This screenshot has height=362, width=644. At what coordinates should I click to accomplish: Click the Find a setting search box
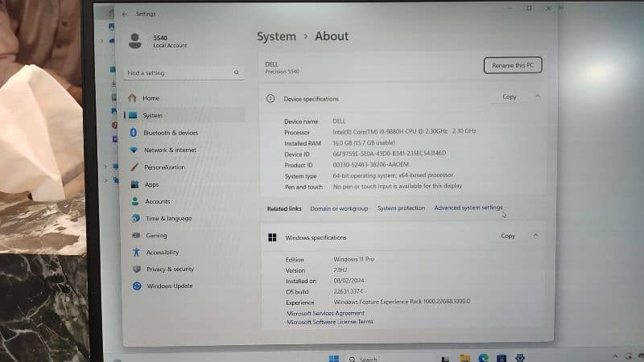click(184, 72)
